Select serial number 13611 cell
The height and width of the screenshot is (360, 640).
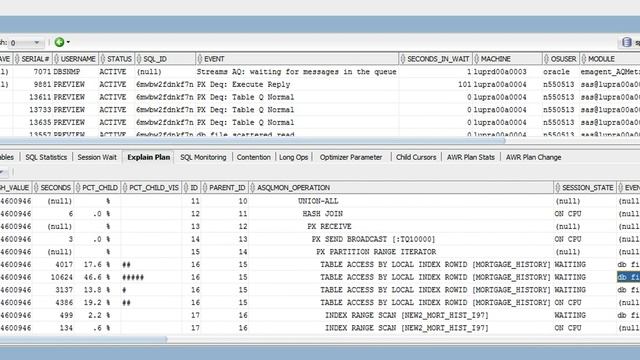pos(32,97)
